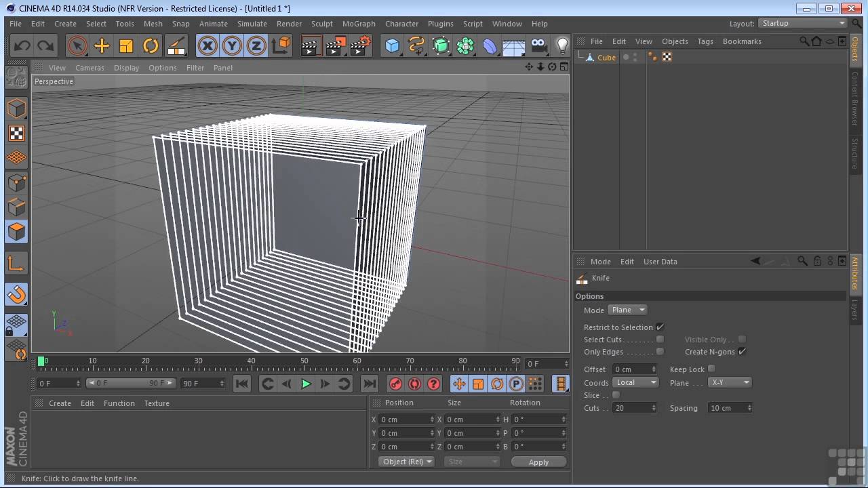Open the deformer objects icon
868x488 pixels.
(490, 45)
